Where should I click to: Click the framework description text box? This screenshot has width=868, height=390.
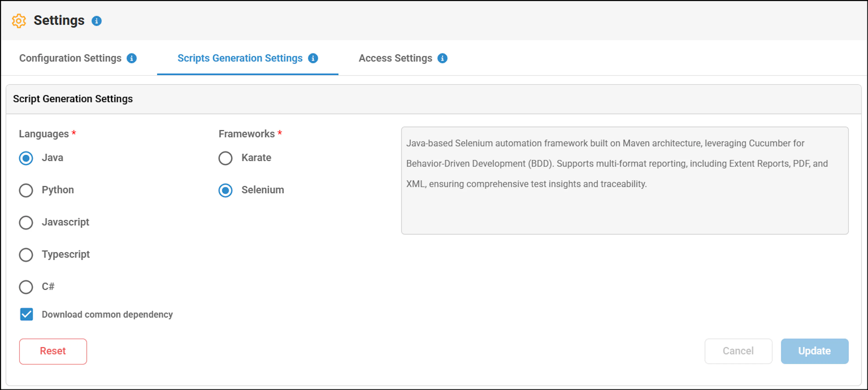click(625, 180)
